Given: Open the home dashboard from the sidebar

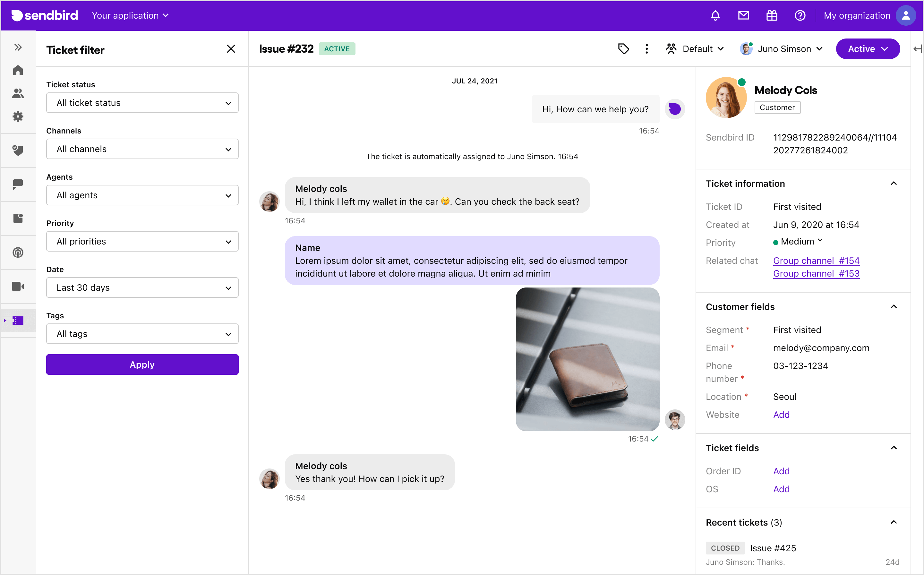Looking at the screenshot, I should click(x=18, y=70).
